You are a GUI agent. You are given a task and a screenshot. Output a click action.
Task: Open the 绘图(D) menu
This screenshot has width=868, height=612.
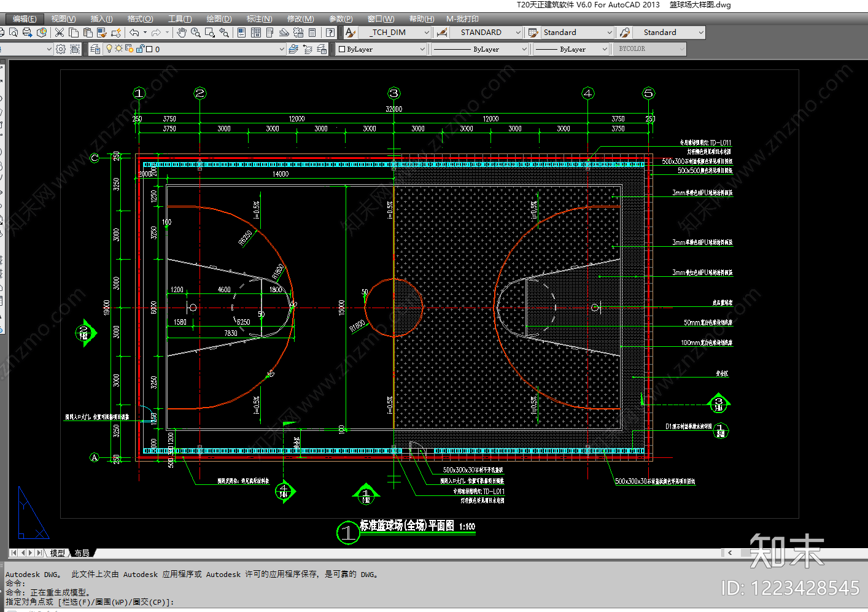point(219,19)
